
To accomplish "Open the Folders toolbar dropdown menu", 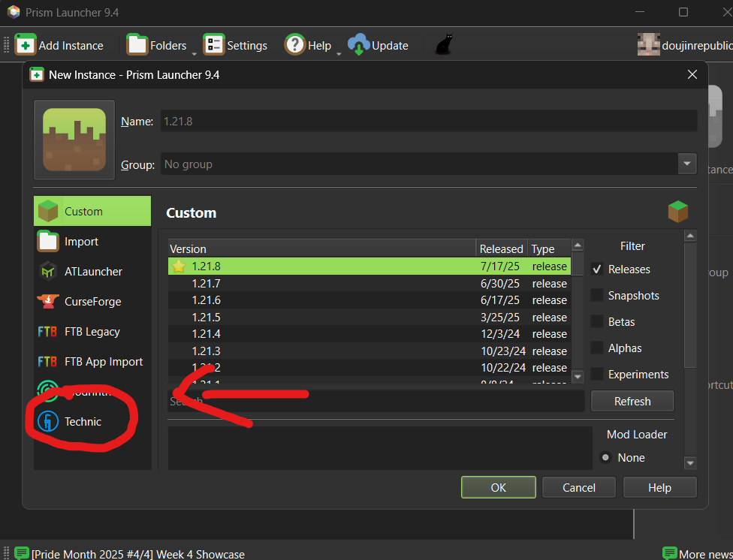I will pos(194,53).
